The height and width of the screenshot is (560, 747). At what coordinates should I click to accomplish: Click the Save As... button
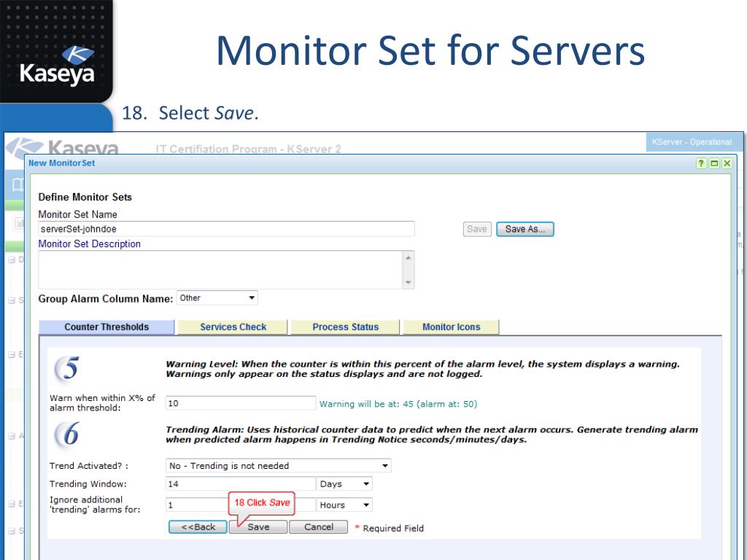[525, 229]
